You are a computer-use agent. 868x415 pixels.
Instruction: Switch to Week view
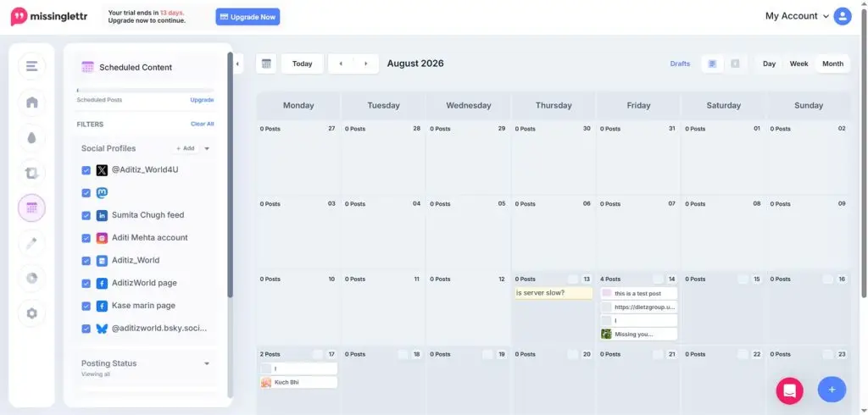point(798,64)
